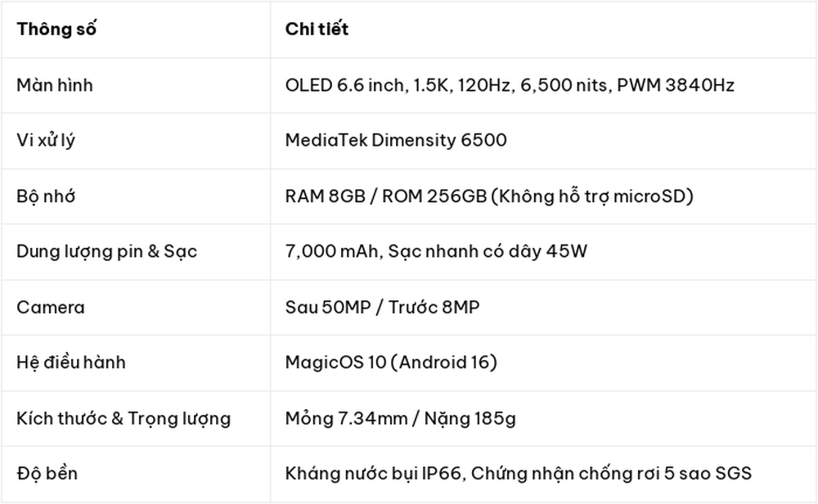Image resolution: width=818 pixels, height=504 pixels.
Task: Click the 7,000 mAh battery details cell
Action: click(436, 251)
